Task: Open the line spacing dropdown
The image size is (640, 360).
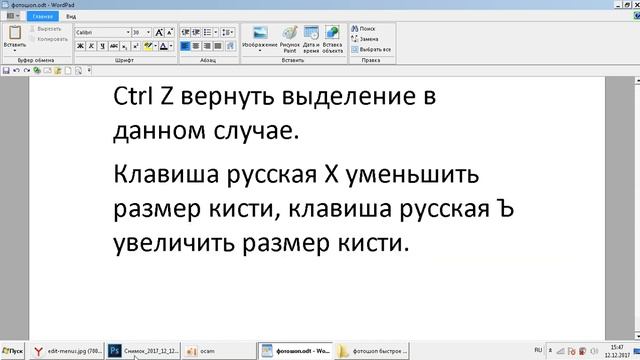Action: click(x=228, y=32)
